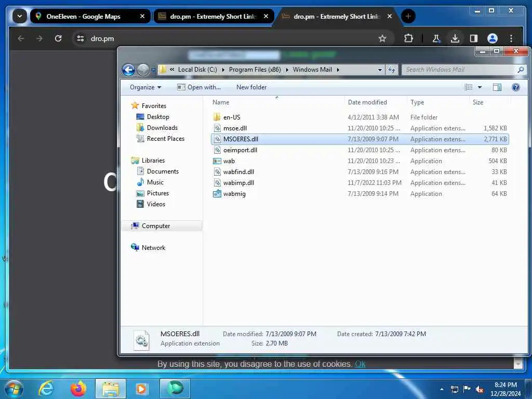Open the Windows Start menu

tap(14, 389)
